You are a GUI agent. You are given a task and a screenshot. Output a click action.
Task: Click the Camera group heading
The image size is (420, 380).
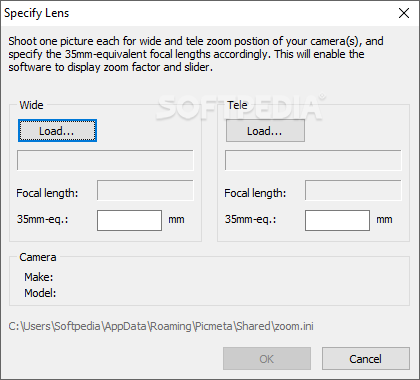(x=38, y=257)
